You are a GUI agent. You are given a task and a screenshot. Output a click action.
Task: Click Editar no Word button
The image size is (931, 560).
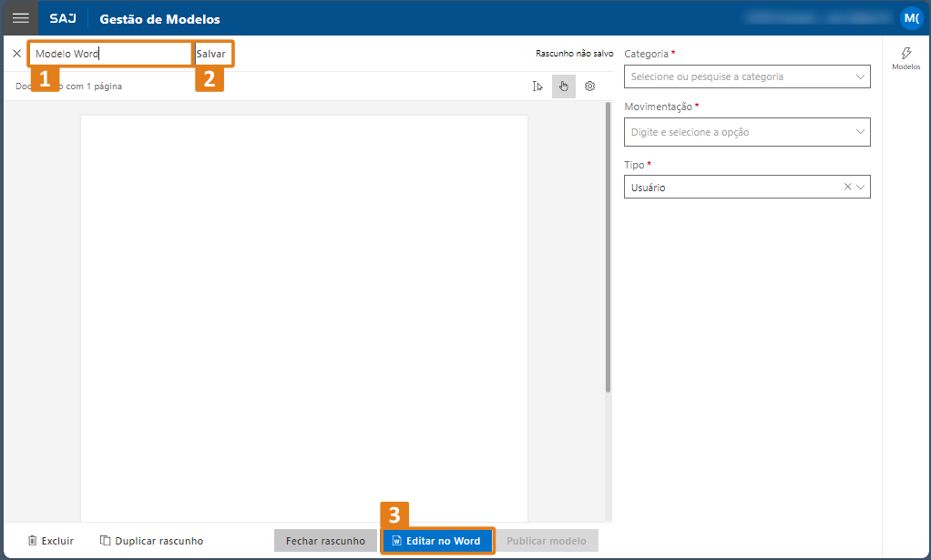[436, 541]
